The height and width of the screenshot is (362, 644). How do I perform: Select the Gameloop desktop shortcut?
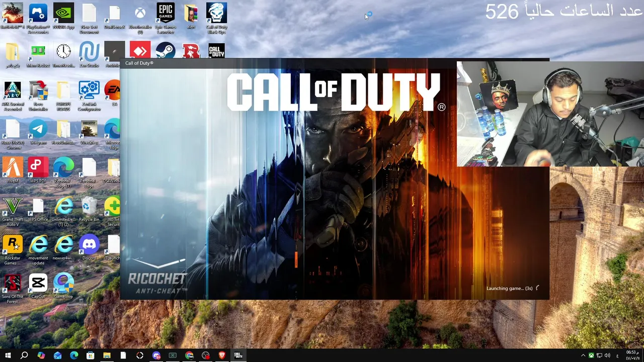pyautogui.click(x=63, y=287)
